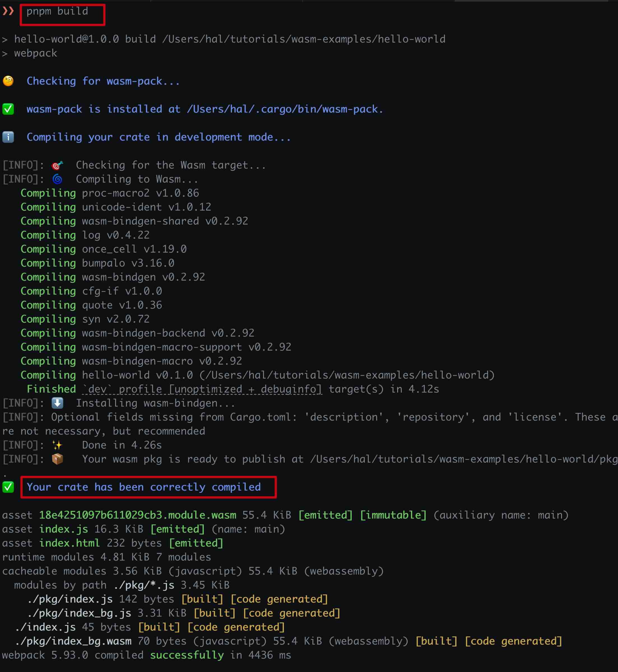Click the 'hello-world v0.1.0' compiling line
Viewport: 618px width, 672px height.
[x=257, y=375]
